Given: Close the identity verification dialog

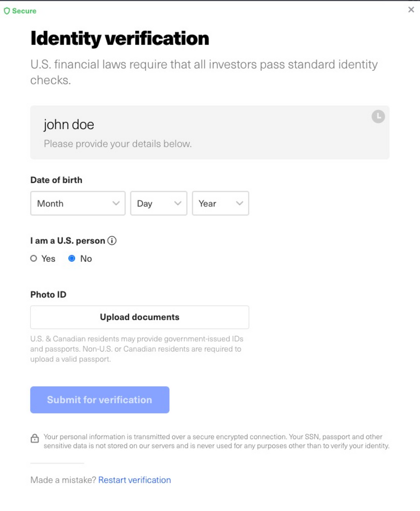Looking at the screenshot, I should (411, 10).
